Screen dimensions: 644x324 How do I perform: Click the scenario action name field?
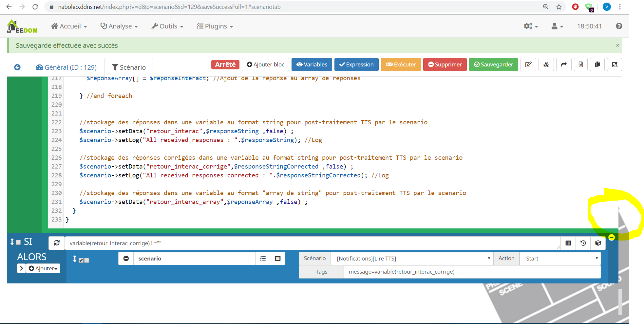[x=194, y=259]
